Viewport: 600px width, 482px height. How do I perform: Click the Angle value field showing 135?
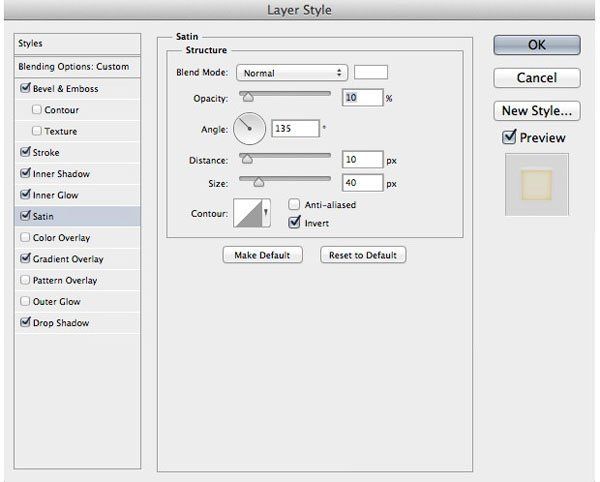coord(295,128)
